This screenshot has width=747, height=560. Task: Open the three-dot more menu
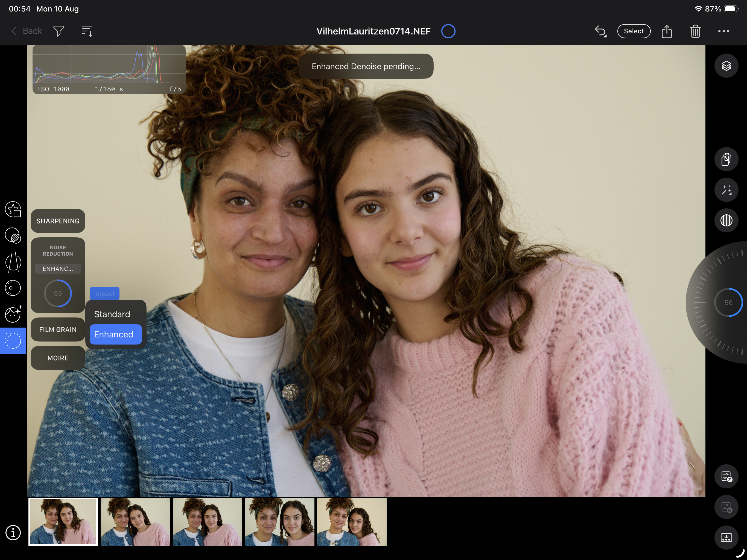pos(724,31)
